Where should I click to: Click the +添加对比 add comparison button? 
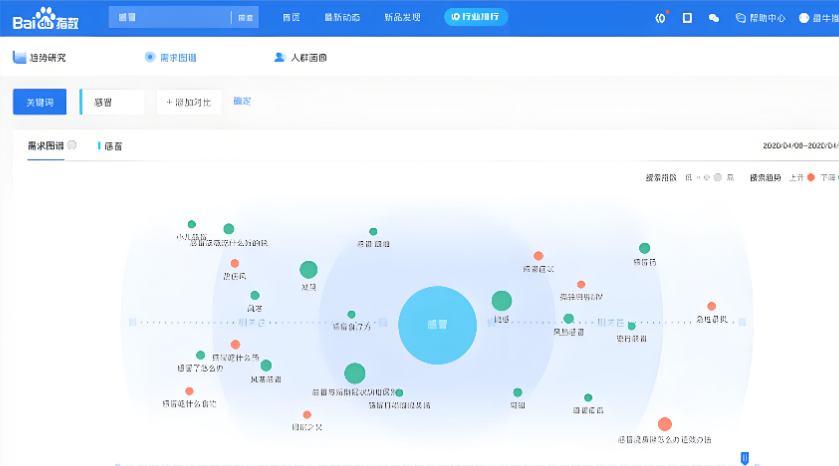tap(189, 102)
